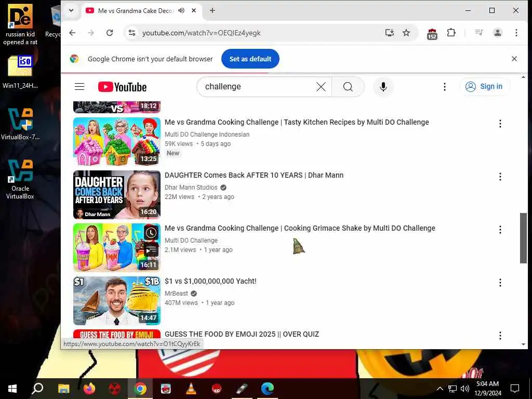Screen dimensions: 532x399
Task: Open Chrome three-dot menu
Action: (x=516, y=33)
